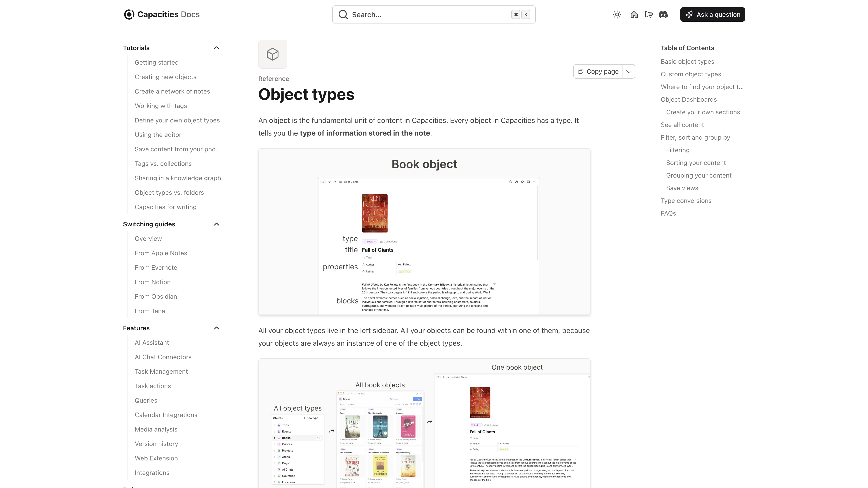Click the Ask a question button
This screenshot has width=868, height=488.
tap(712, 14)
